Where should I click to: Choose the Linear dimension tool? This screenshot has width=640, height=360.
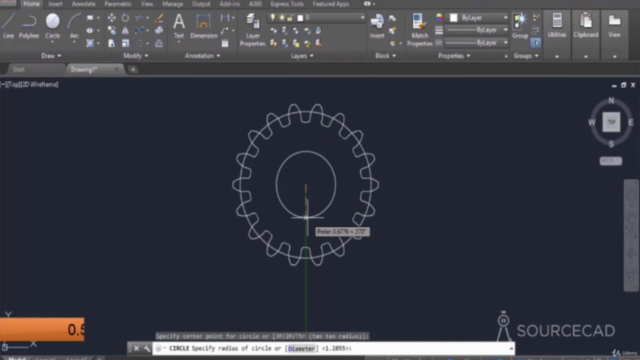coord(225,18)
